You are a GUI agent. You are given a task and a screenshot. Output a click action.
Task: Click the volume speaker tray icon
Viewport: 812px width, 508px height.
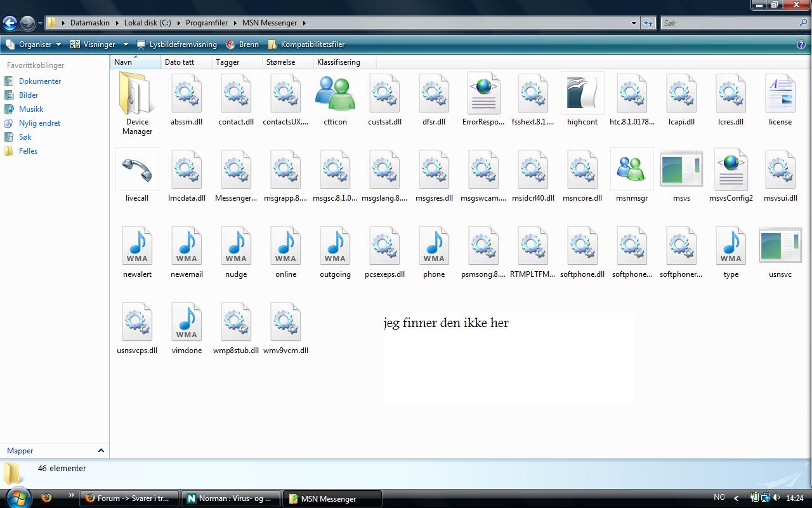[x=776, y=498]
